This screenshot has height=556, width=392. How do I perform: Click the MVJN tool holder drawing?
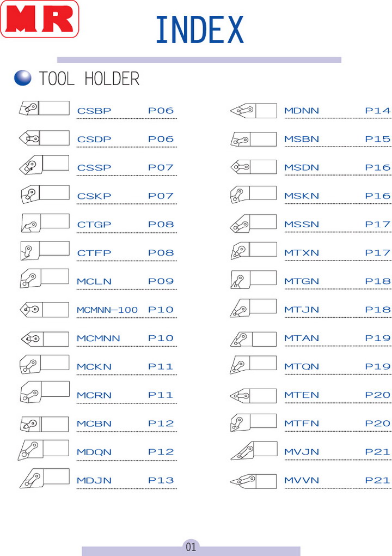pos(253,450)
